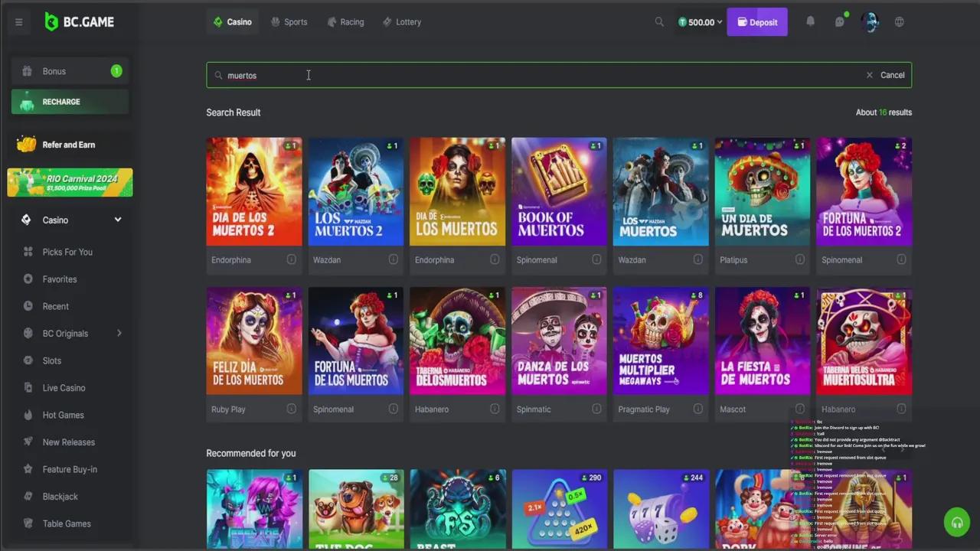The height and width of the screenshot is (551, 980).
Task: Open Blackjack in sidebar
Action: tap(60, 497)
